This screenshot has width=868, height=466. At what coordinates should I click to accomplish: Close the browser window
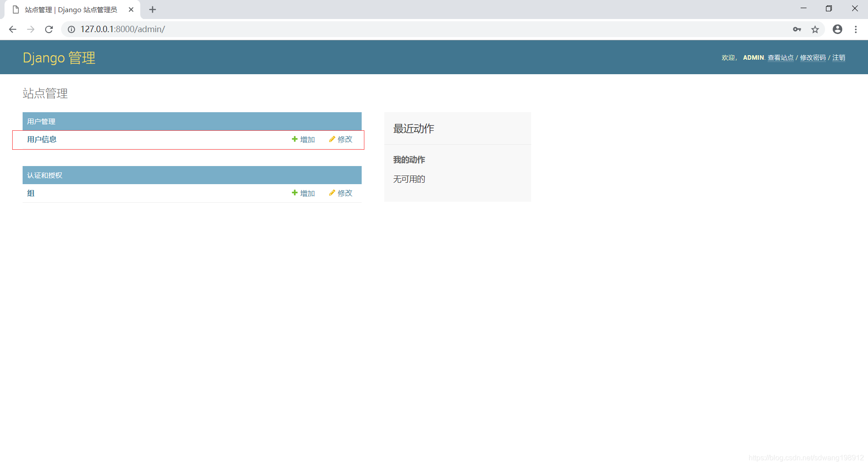point(854,9)
